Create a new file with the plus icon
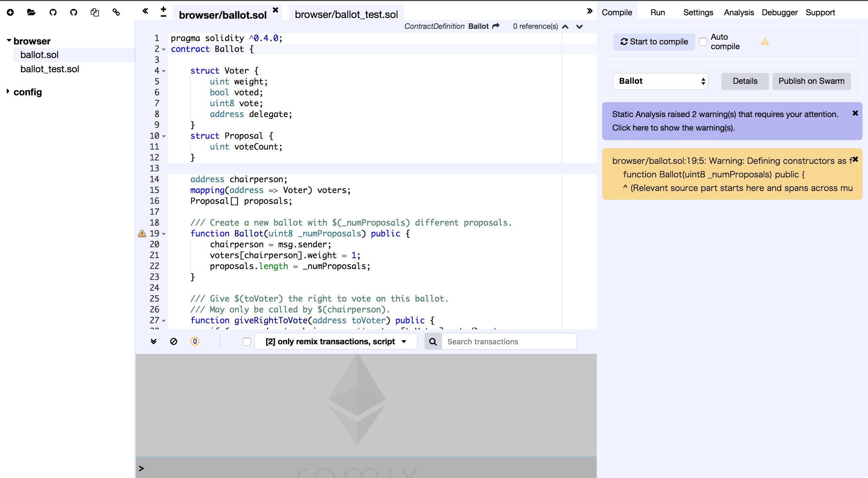Viewport: 868px width, 478px height. click(x=11, y=13)
